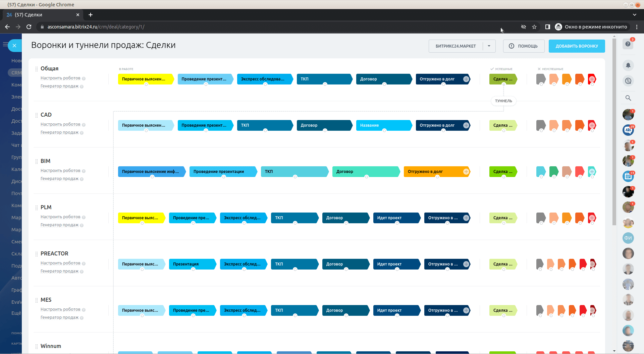Select the cyan failed stage in BIM

point(541,172)
